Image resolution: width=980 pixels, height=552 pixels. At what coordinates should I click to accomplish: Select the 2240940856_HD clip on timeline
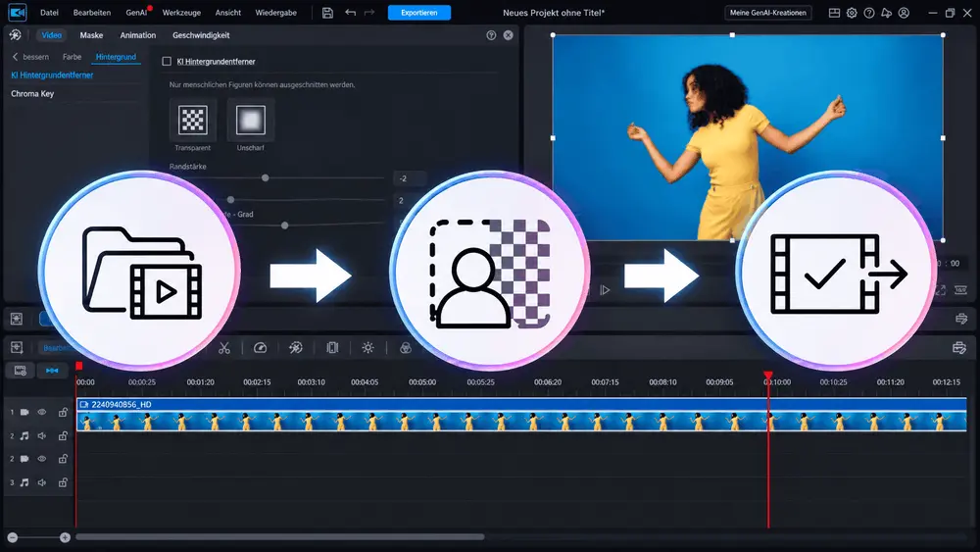click(x=521, y=415)
